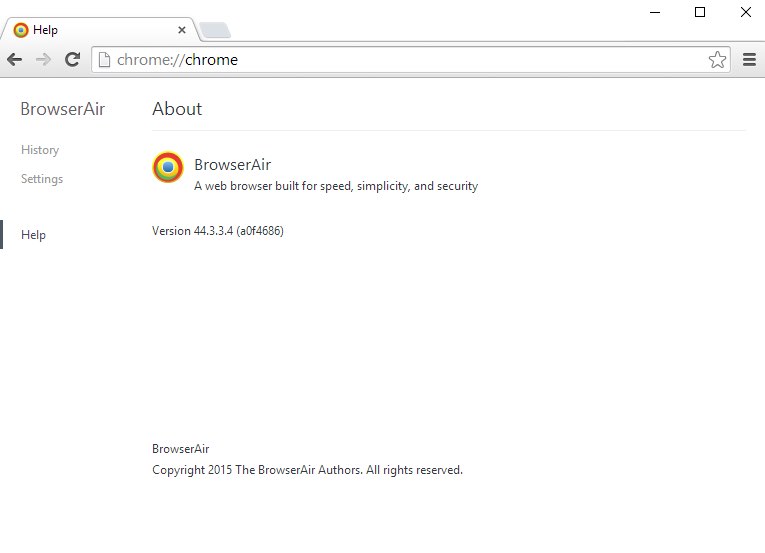
Task: Go to Settings in the sidebar
Action: coord(42,179)
